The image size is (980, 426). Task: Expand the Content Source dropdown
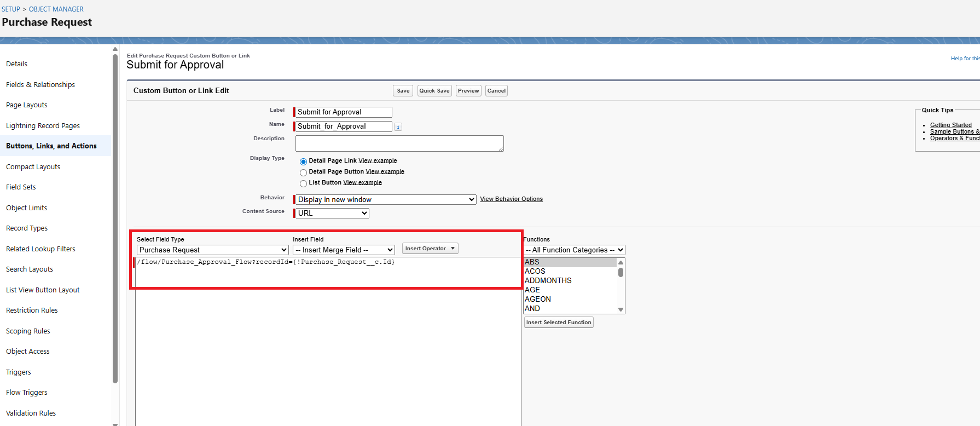(x=332, y=214)
